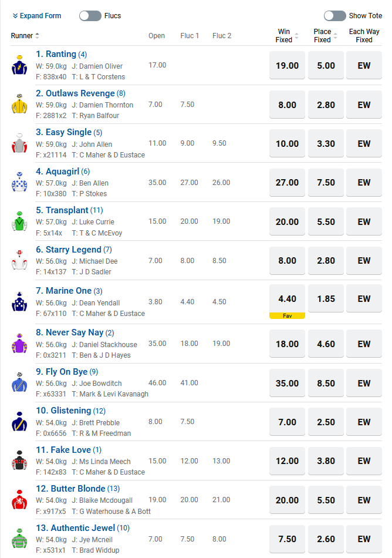Open Starry Legend runner link
This screenshot has height=558, width=392.
pyautogui.click(x=69, y=250)
